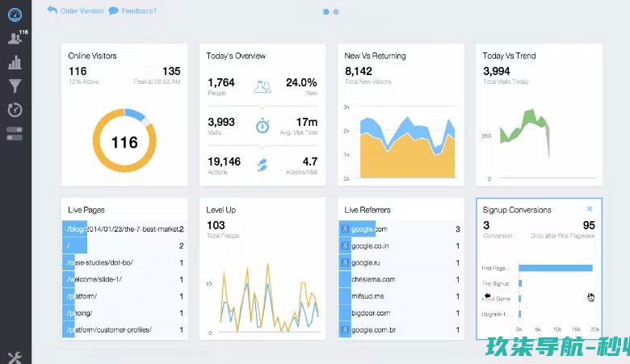630x364 pixels.
Task: Click the Trial Signup funnel bar
Action: (520, 283)
